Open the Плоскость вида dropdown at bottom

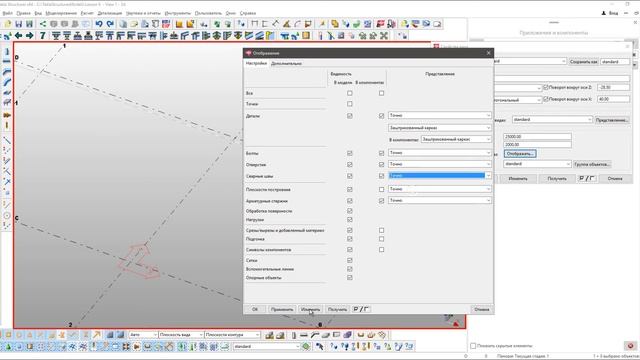tap(181, 335)
